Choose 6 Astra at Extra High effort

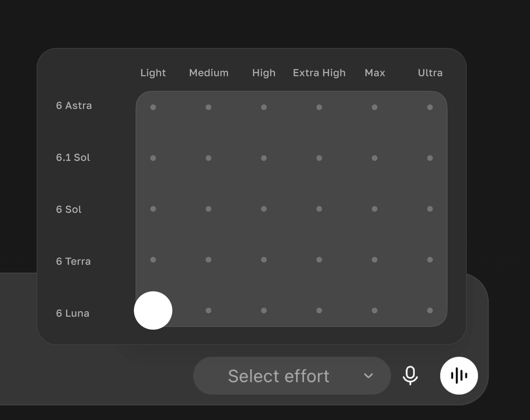click(319, 107)
